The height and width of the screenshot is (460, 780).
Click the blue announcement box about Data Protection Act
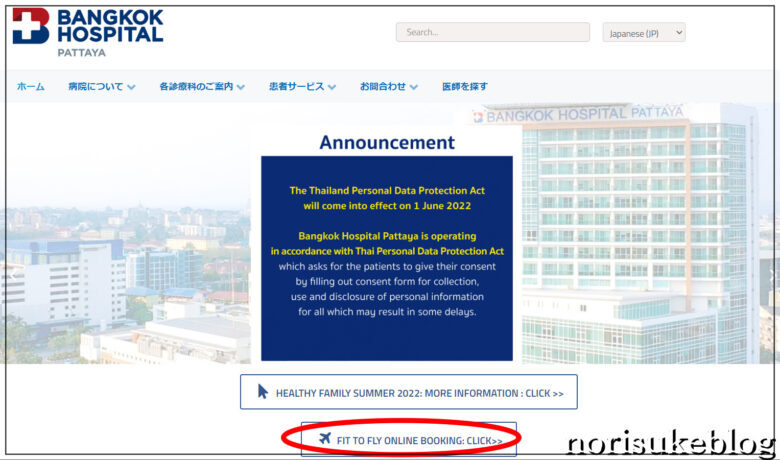tap(387, 258)
